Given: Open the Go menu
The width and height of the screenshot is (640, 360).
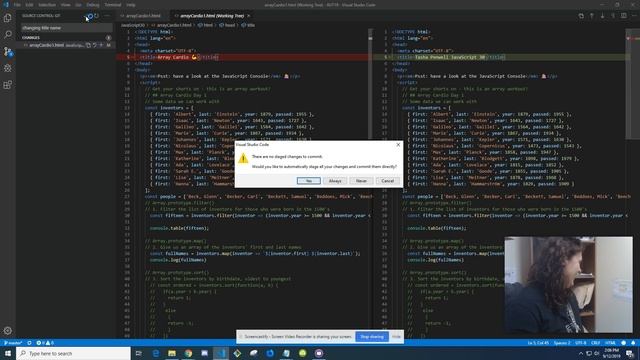Looking at the screenshot, I should [x=78, y=5].
